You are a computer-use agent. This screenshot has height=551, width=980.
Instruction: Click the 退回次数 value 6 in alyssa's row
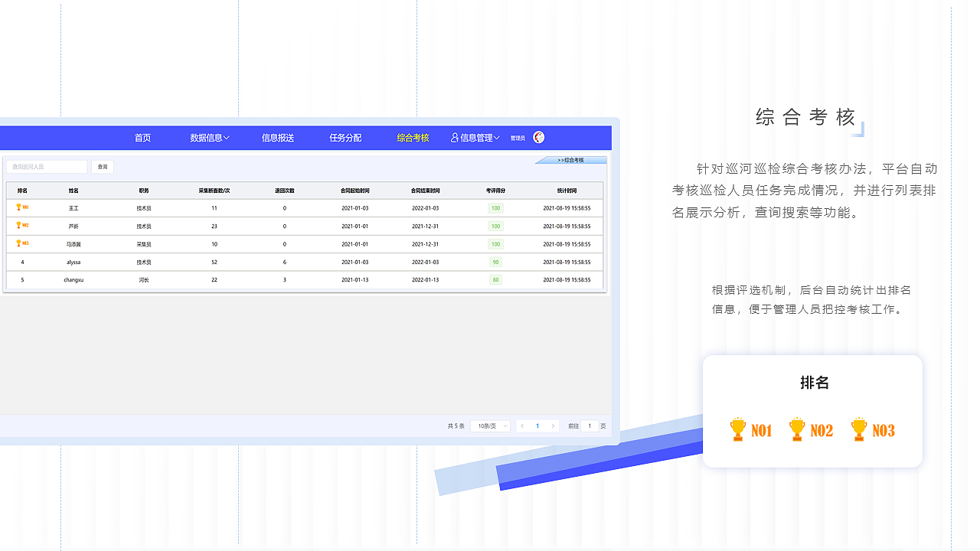pos(285,262)
